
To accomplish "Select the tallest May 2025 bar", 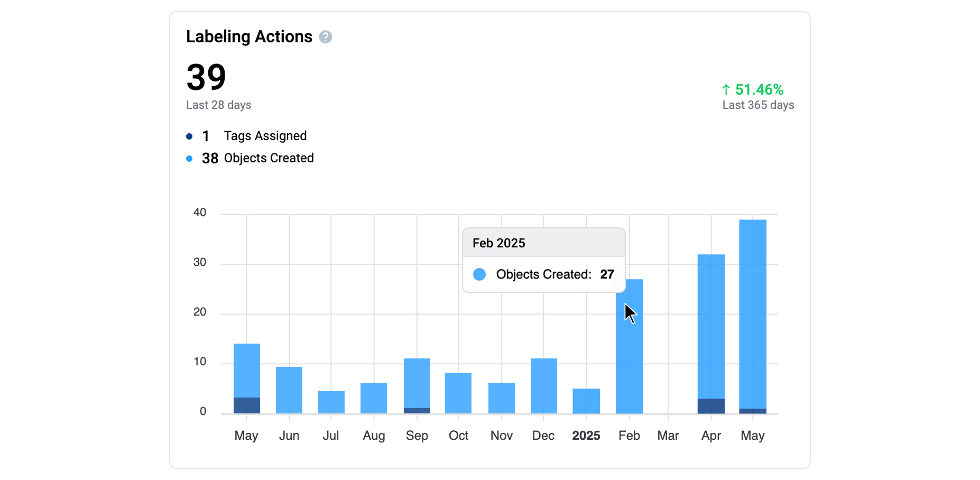I will tap(753, 312).
